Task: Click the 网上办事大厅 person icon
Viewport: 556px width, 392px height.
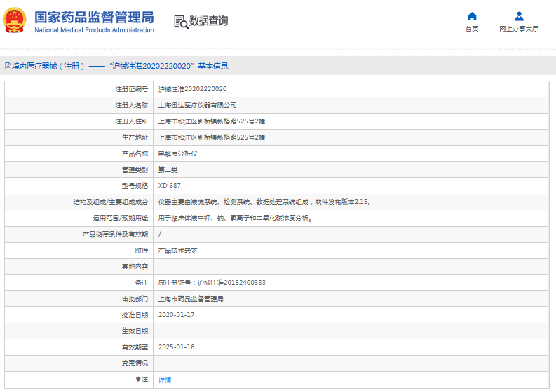Action: click(x=519, y=16)
